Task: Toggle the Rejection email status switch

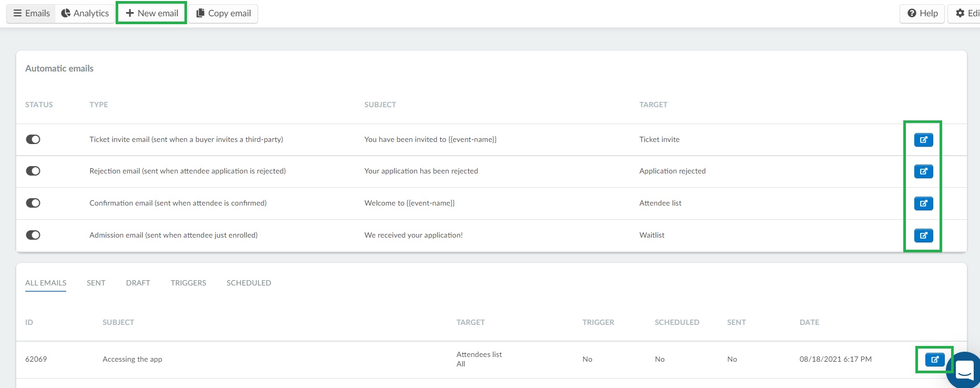Action: (x=33, y=171)
